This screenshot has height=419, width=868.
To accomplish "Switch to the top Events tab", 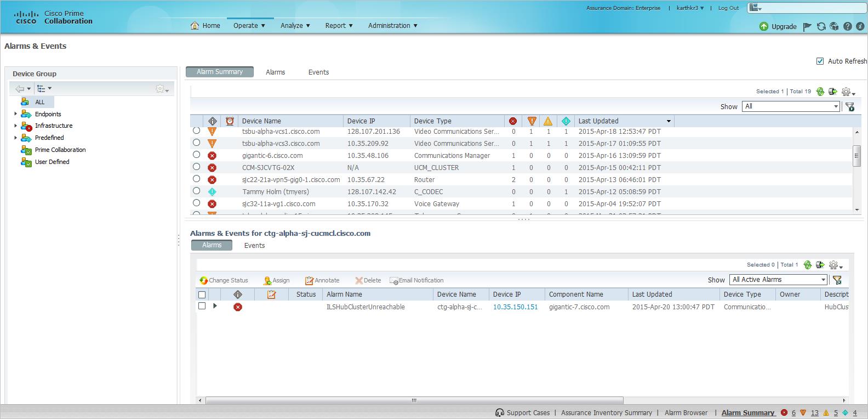I will point(318,72).
